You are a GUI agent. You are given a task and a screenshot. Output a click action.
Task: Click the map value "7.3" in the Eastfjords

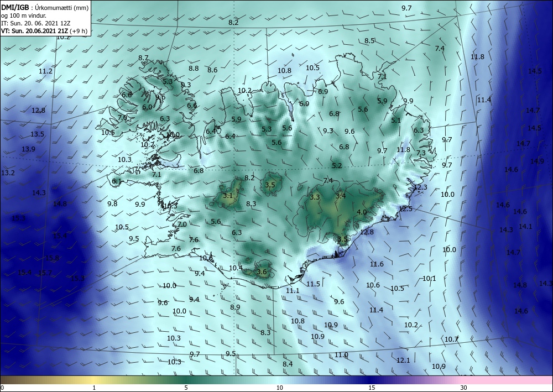[x=421, y=153]
